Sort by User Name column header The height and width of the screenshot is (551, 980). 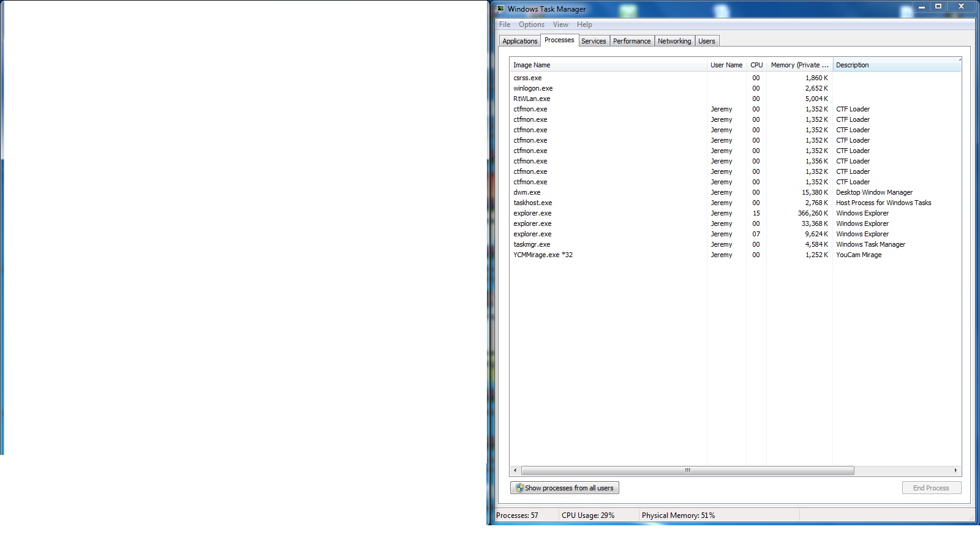pyautogui.click(x=726, y=65)
